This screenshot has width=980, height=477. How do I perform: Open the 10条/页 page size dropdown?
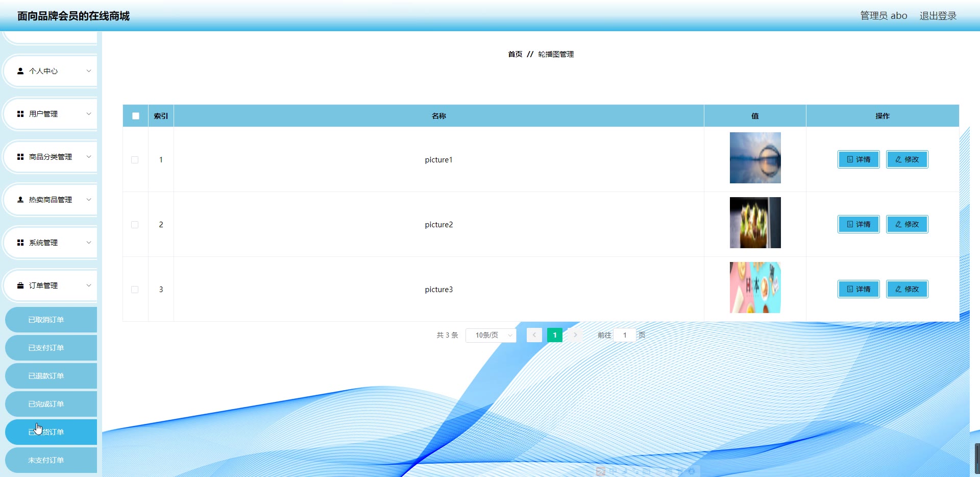tap(491, 335)
